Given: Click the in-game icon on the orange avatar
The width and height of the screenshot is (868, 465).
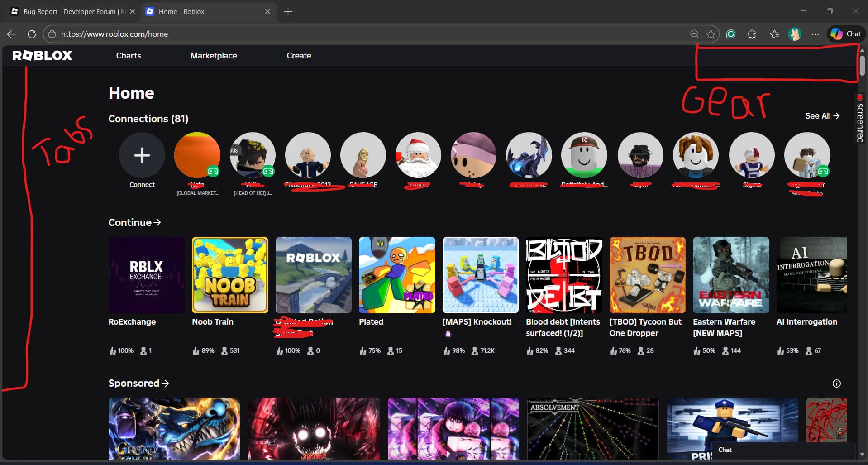Looking at the screenshot, I should (213, 171).
